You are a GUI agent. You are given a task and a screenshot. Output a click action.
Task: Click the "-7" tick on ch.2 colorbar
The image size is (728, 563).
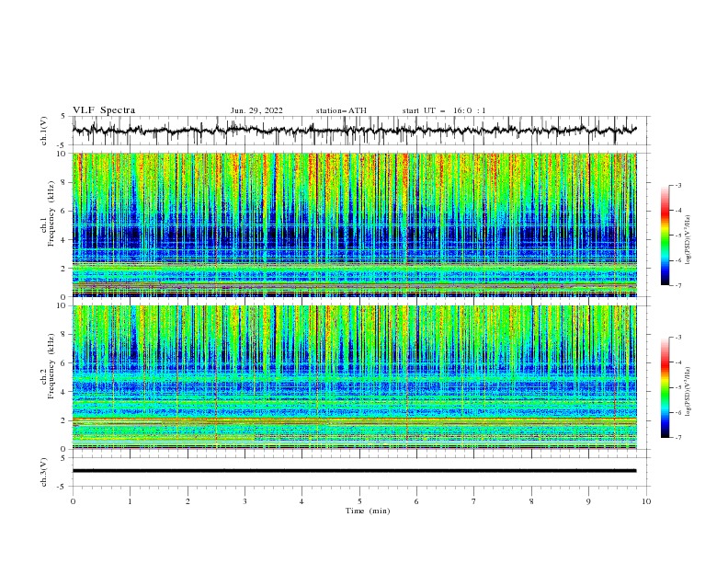[678, 437]
